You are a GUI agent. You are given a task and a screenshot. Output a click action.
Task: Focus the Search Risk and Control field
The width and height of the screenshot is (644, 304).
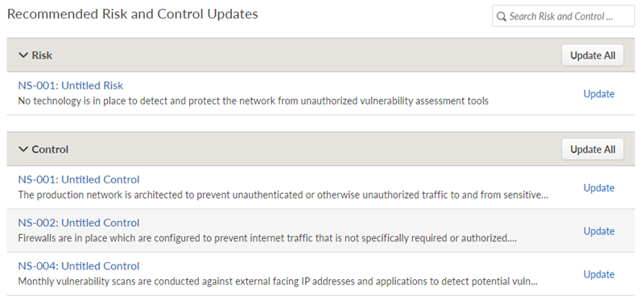563,16
